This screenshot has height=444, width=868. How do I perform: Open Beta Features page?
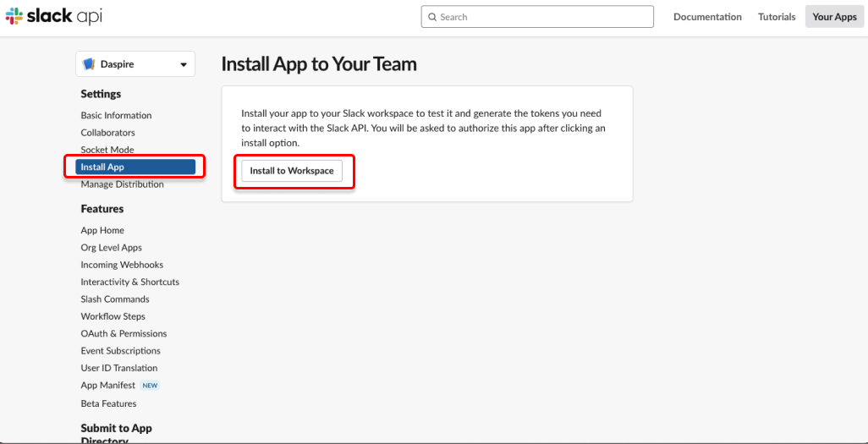(x=108, y=403)
